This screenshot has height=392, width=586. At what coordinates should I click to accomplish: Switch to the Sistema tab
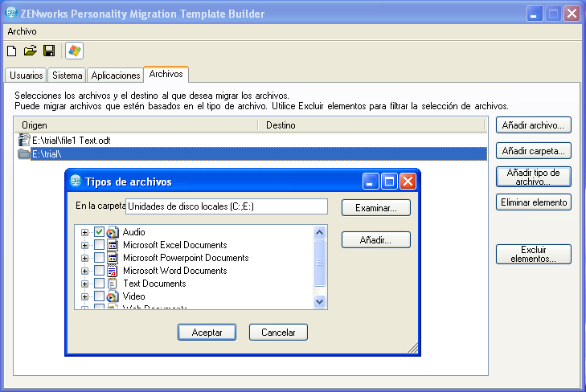(x=68, y=76)
